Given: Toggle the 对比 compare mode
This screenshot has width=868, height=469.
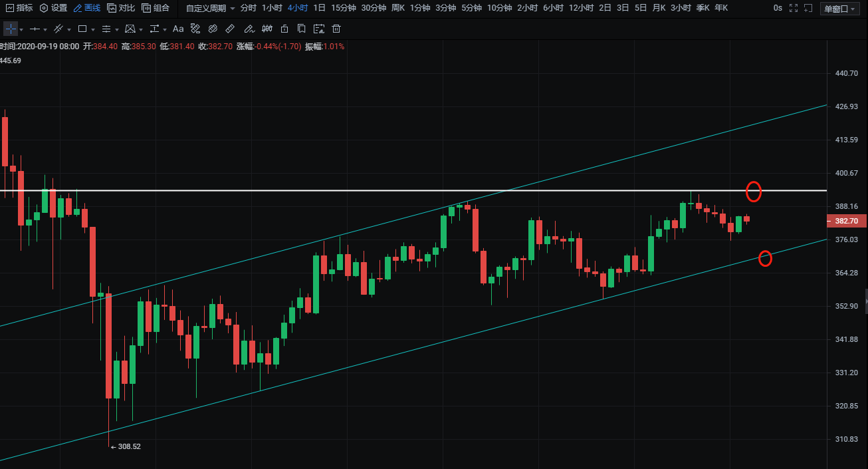Looking at the screenshot, I should 121,8.
